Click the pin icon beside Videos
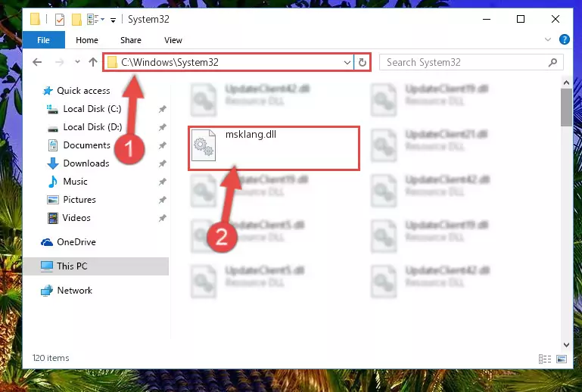This screenshot has width=582, height=392. [x=162, y=218]
